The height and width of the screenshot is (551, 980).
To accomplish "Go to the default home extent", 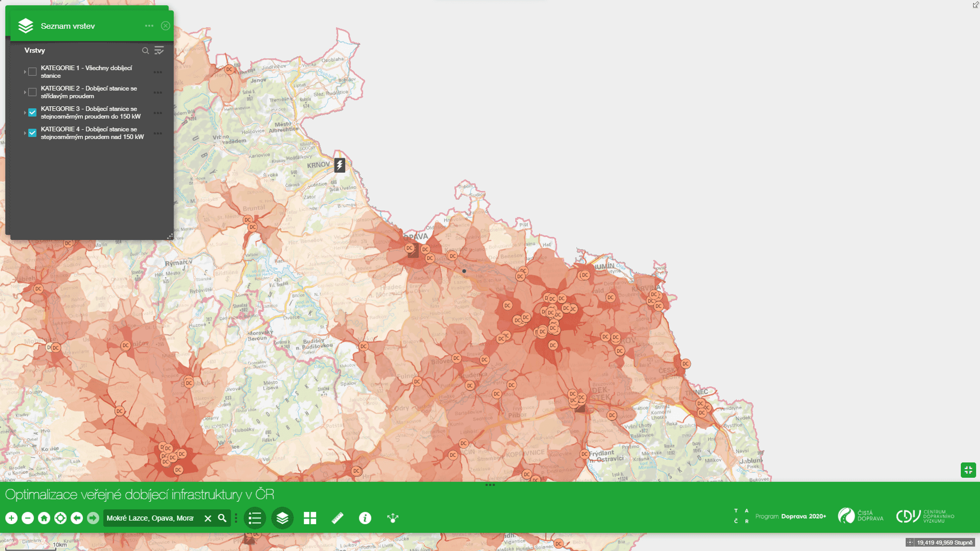I will (44, 518).
